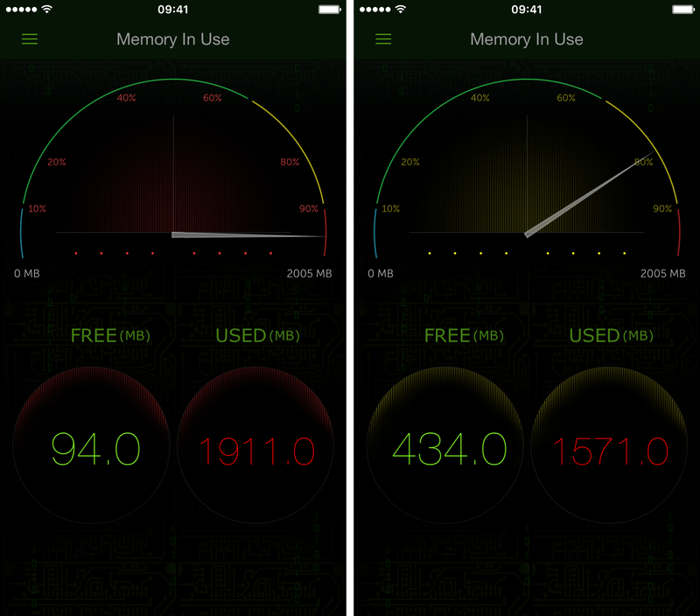Screen dimensions: 700x616
Task: Tap the signal dots on the right screen
Action: tap(375, 10)
